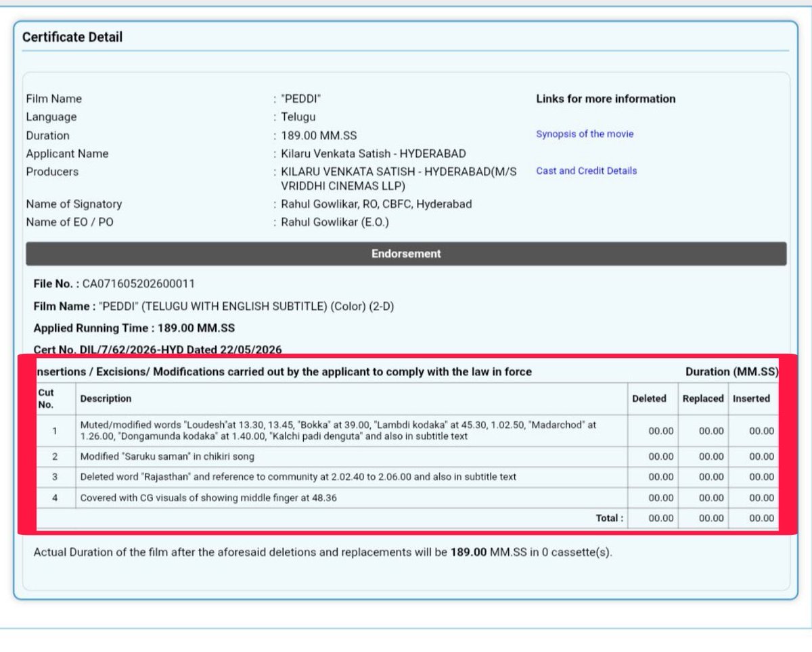
Task: Select EO/PO value Rahul Gowlikar (E.O.)
Action: click(x=335, y=222)
